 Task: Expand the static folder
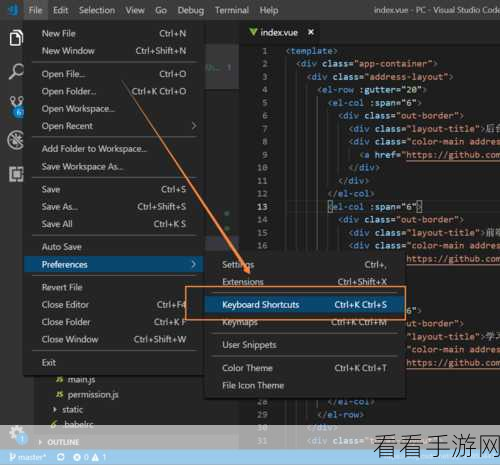[x=72, y=410]
